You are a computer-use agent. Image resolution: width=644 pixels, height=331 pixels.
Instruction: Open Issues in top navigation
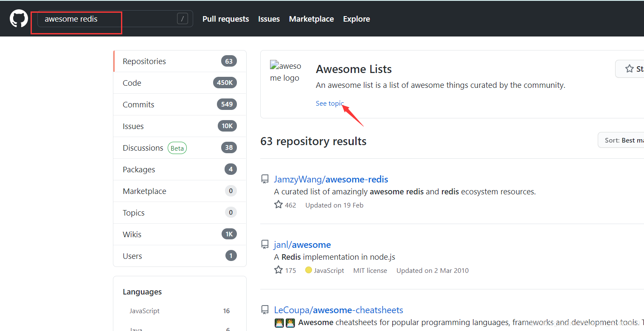tap(269, 19)
